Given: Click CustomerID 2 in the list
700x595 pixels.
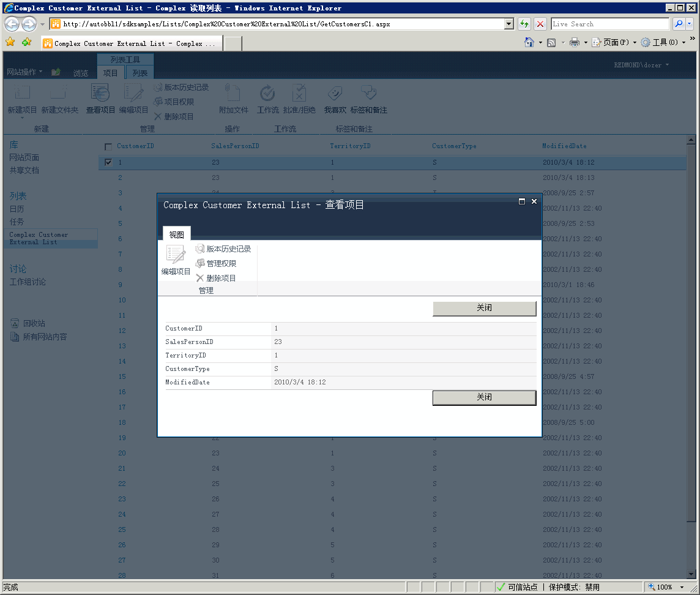Looking at the screenshot, I should pyautogui.click(x=120, y=178).
